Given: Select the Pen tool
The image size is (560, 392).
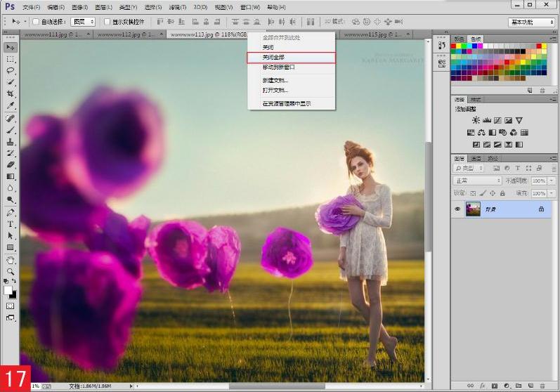Looking at the screenshot, I should click(11, 213).
